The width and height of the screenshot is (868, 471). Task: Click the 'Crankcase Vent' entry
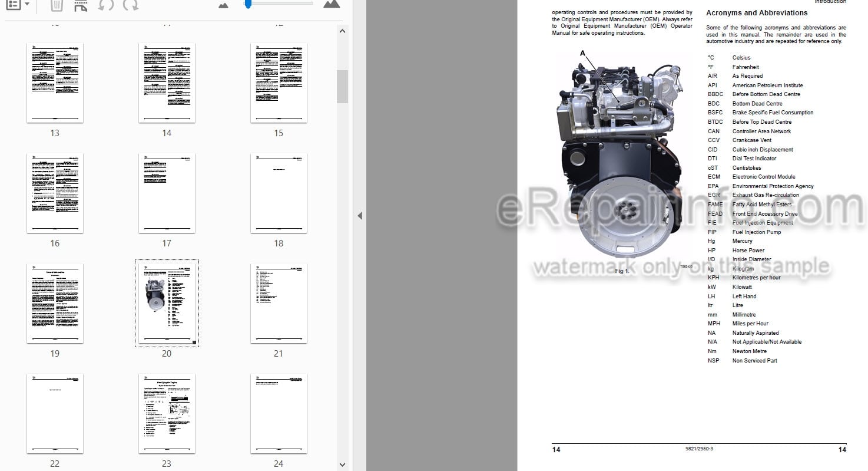(x=752, y=140)
